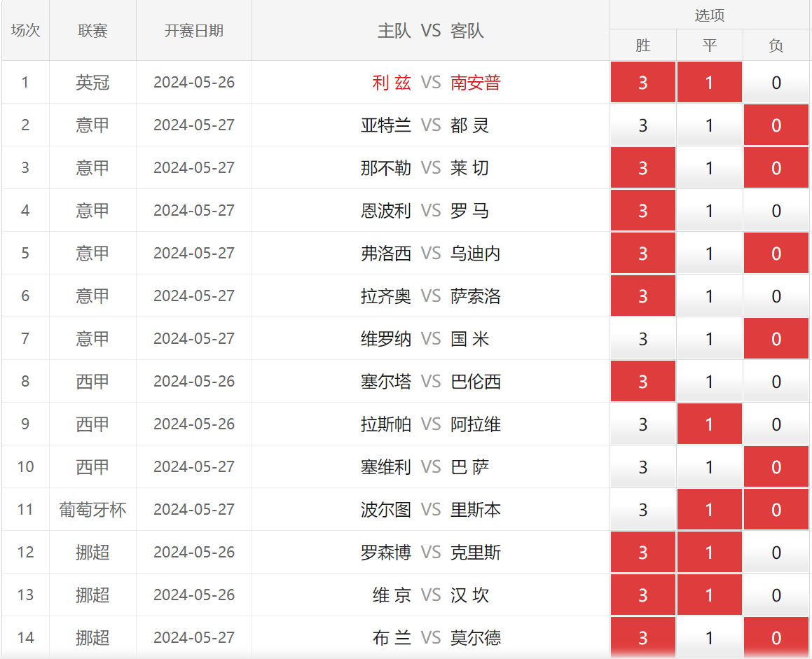Select win (3) for 拉斯帕 vs 阿拉维
This screenshot has height=659, width=812.
pyautogui.click(x=642, y=424)
